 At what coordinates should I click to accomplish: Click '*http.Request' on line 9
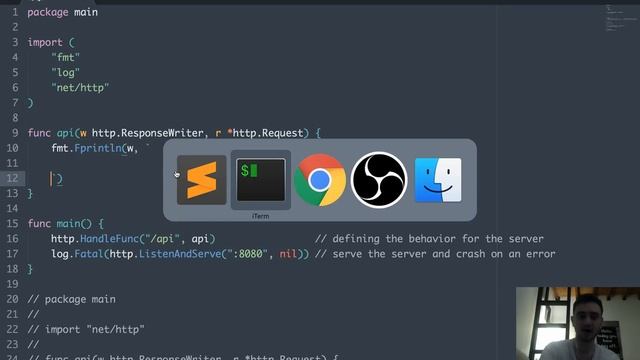click(x=265, y=133)
